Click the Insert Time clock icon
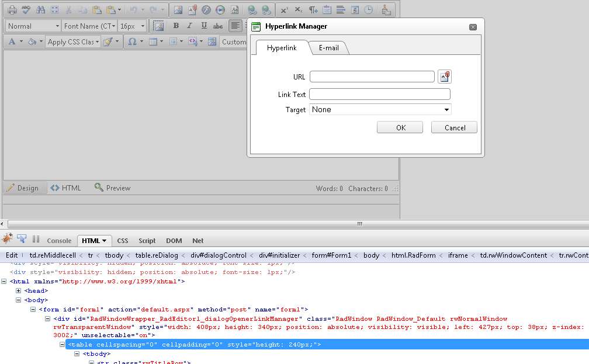 (x=369, y=10)
